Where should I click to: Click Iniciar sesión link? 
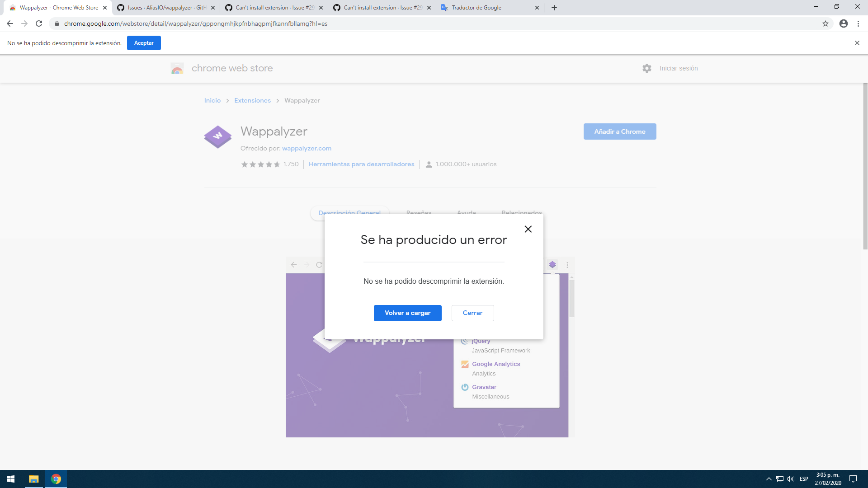pos(679,68)
